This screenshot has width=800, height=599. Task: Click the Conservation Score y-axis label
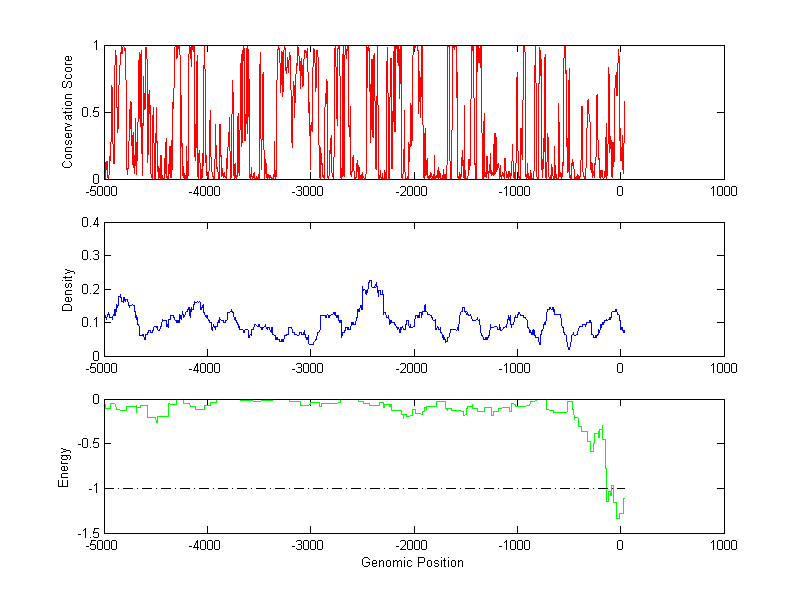(68, 112)
